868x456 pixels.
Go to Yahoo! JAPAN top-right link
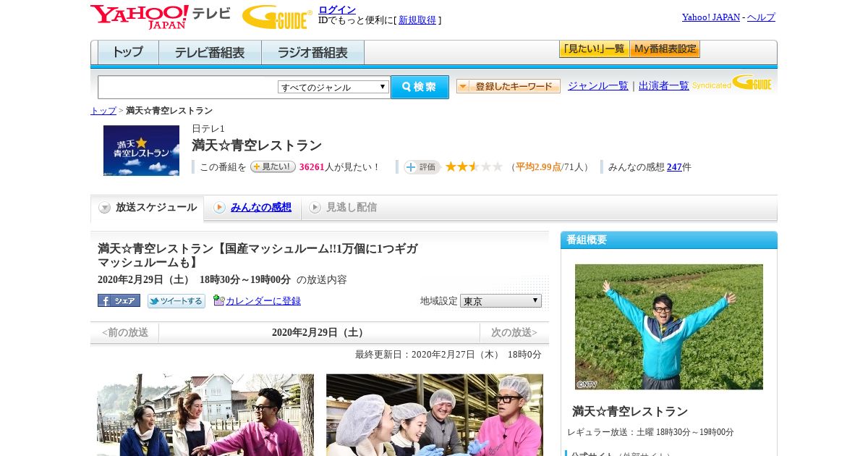coord(710,17)
